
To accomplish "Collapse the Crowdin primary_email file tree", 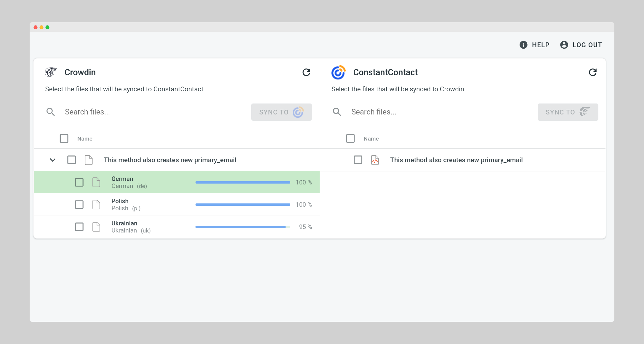I will point(53,160).
